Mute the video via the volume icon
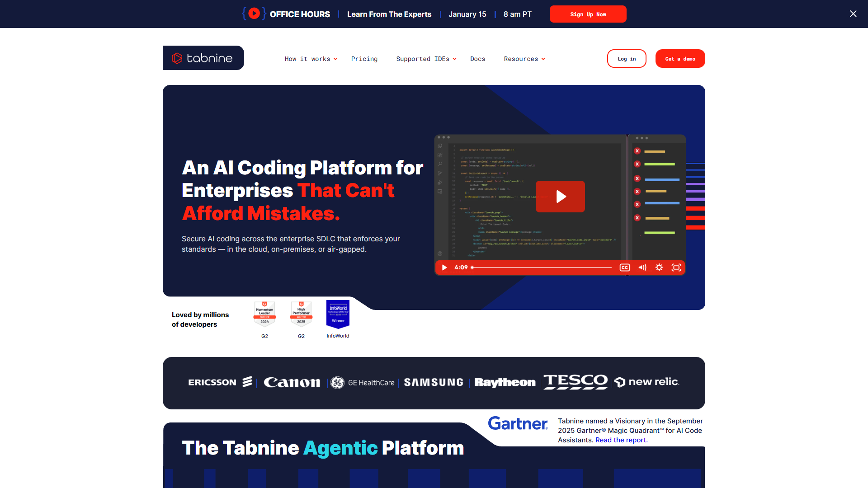Screen dimensions: 868x488 [642, 267]
